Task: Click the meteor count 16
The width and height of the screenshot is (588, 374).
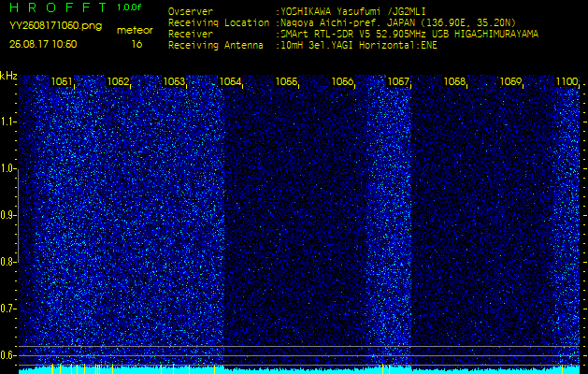Action: [x=136, y=44]
